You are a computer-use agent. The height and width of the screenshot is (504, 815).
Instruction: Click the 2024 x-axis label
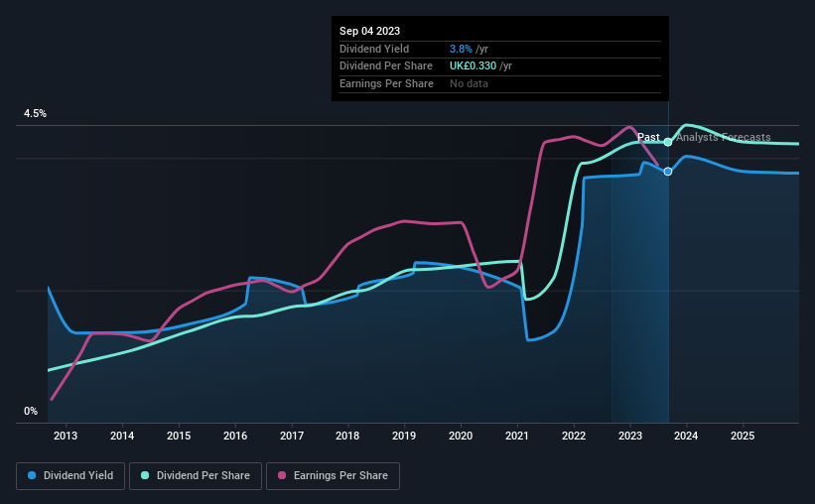point(686,436)
